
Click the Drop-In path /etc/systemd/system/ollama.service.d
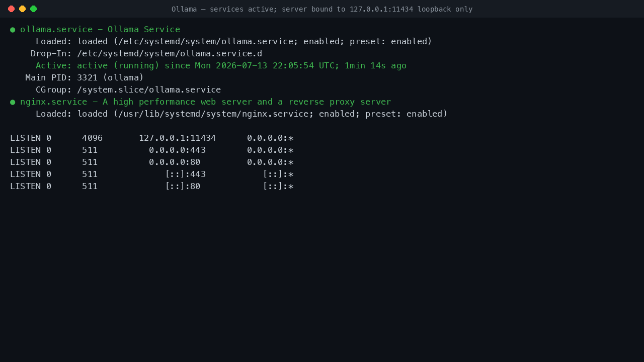[x=170, y=53]
